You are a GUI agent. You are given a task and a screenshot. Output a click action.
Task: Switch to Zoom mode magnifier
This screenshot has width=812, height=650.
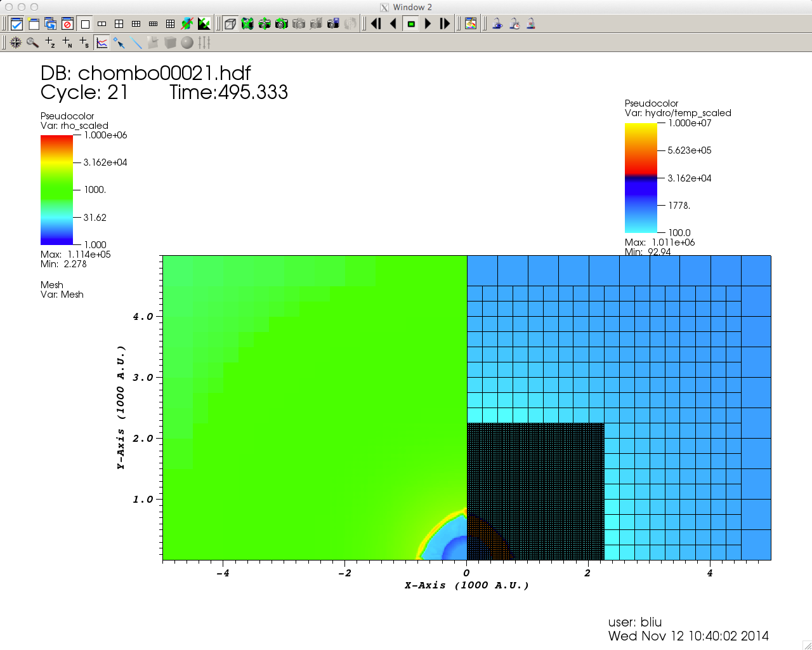pos(33,43)
